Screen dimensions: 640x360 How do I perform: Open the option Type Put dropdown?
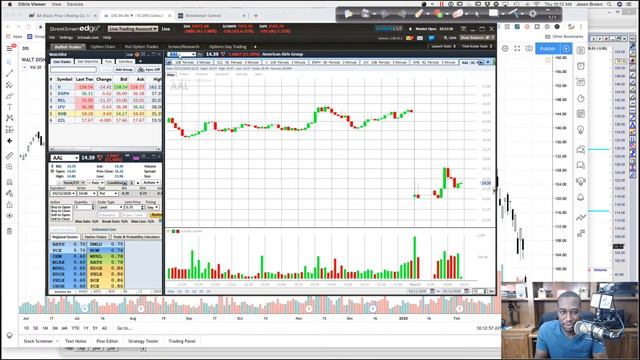coord(108,193)
